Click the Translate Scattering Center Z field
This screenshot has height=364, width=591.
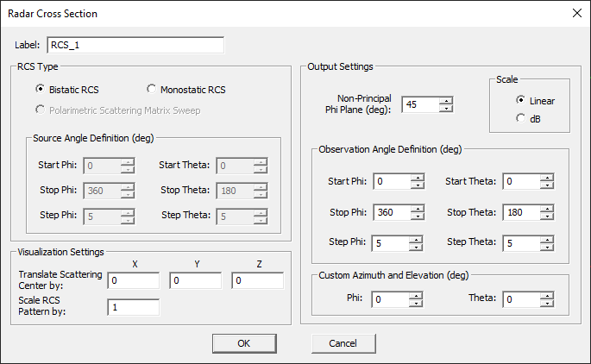click(x=257, y=280)
